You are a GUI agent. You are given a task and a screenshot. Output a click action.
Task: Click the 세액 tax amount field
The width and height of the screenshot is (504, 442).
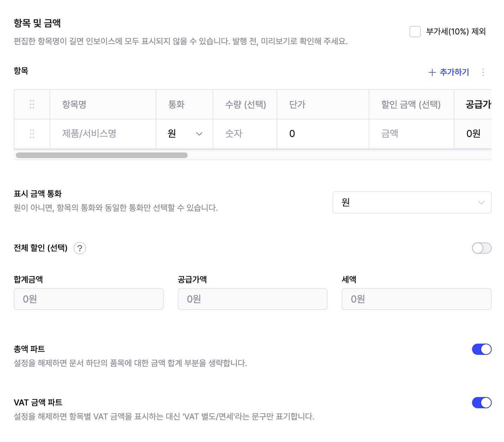(x=416, y=299)
